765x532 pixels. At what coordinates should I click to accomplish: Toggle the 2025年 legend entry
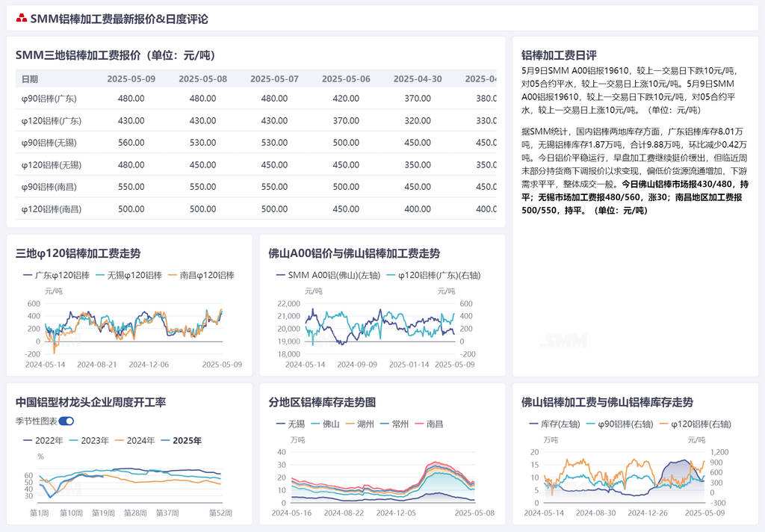pyautogui.click(x=181, y=441)
